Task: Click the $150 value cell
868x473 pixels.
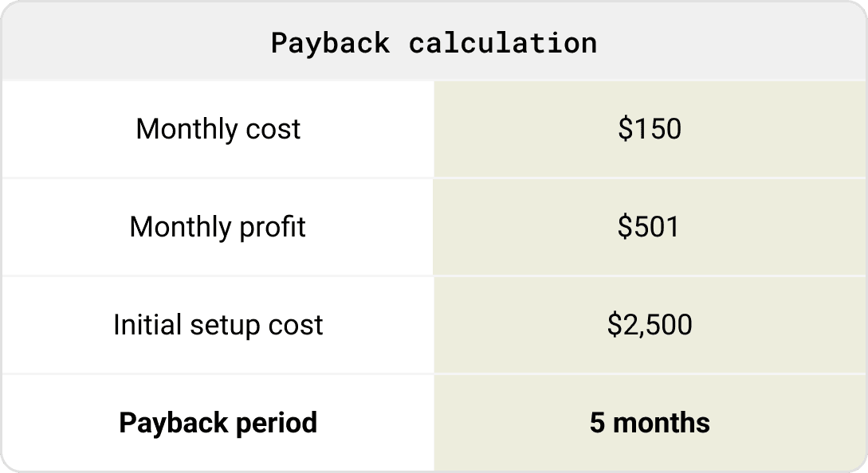Action: point(650,129)
